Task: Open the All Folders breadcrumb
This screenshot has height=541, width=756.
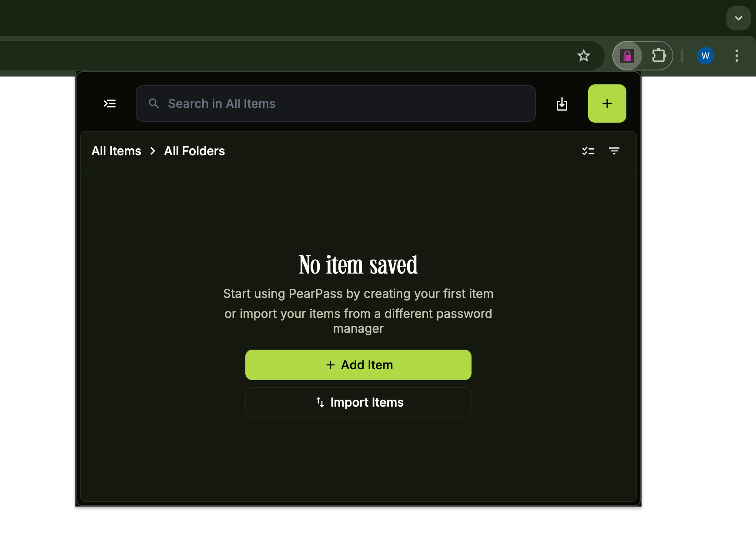Action: pos(194,151)
